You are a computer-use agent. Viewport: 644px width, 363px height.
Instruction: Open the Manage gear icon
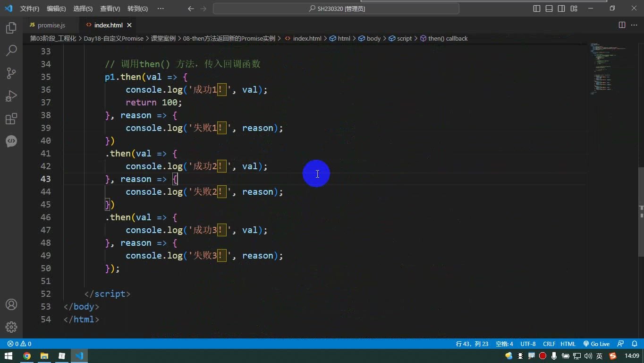(x=11, y=327)
